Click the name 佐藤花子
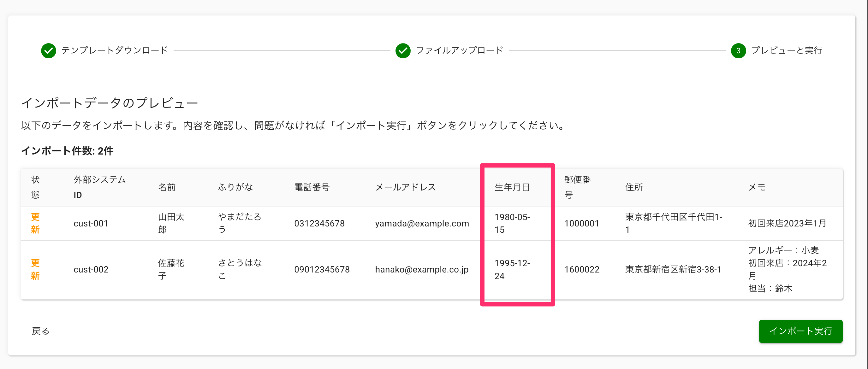The height and width of the screenshot is (369, 868). (171, 269)
